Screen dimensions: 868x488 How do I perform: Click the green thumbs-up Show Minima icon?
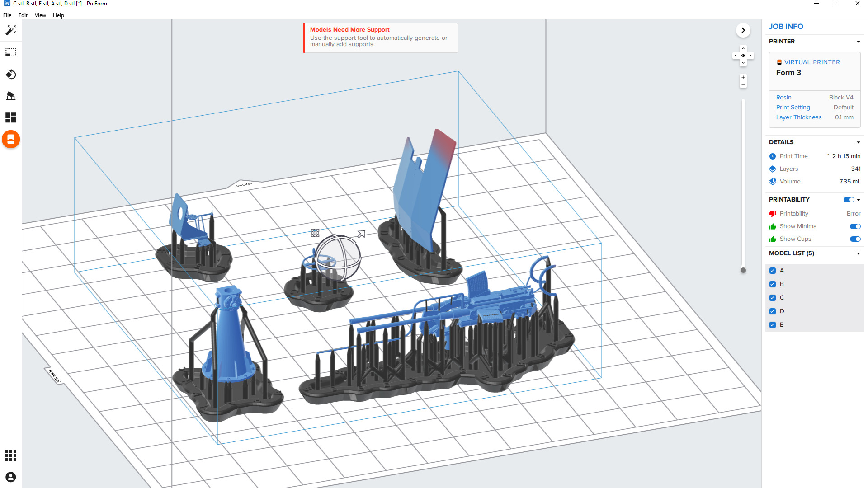click(773, 226)
